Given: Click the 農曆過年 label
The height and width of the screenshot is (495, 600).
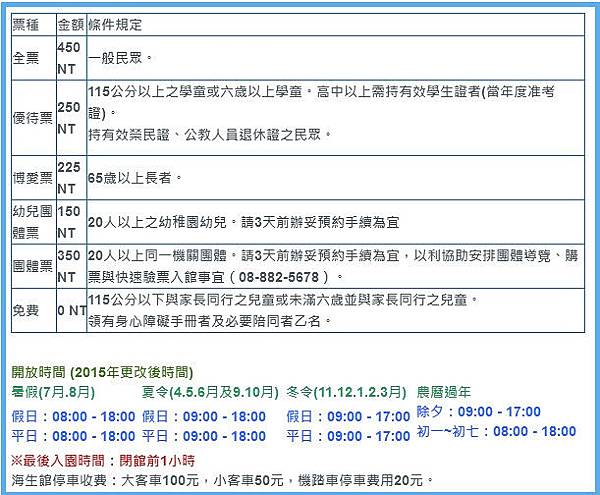Looking at the screenshot, I should point(443,392).
